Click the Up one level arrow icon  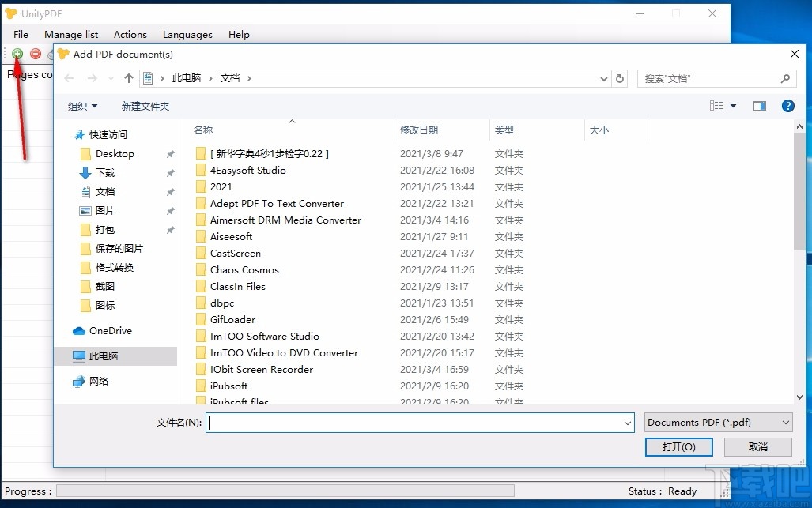click(x=127, y=78)
